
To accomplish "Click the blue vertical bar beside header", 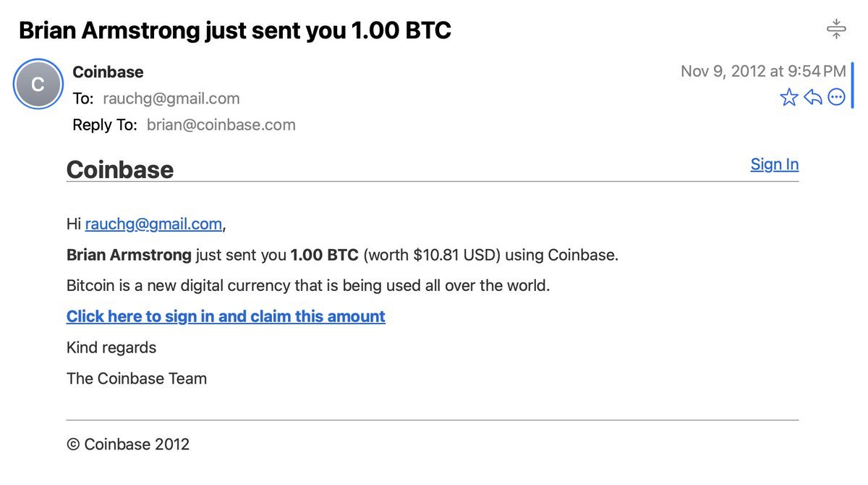I will point(852,85).
